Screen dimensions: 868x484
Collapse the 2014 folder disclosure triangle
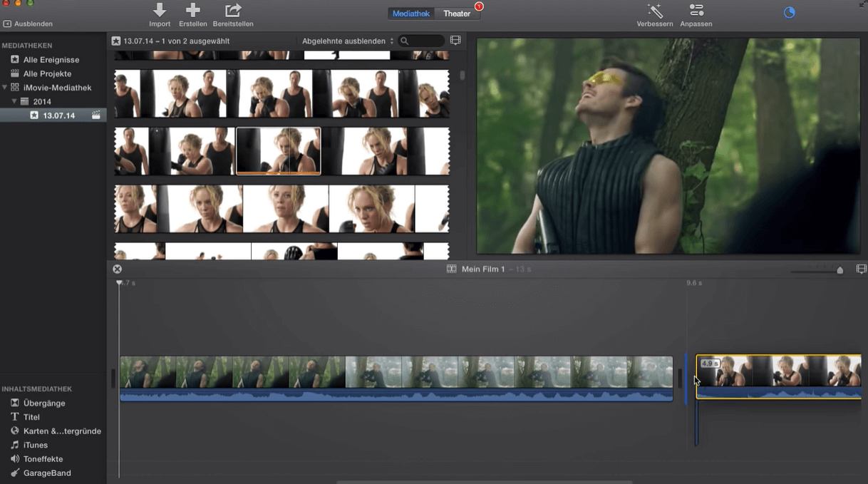(14, 101)
